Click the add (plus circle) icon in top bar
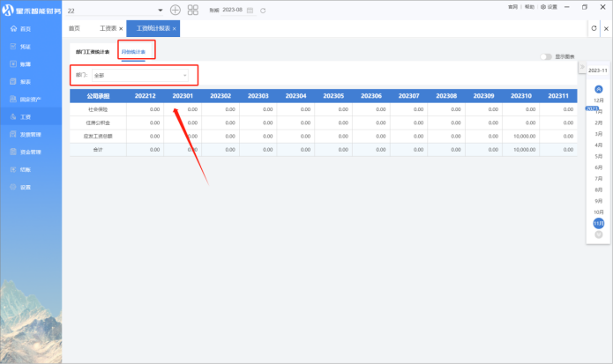The height and width of the screenshot is (364, 613). [x=175, y=10]
